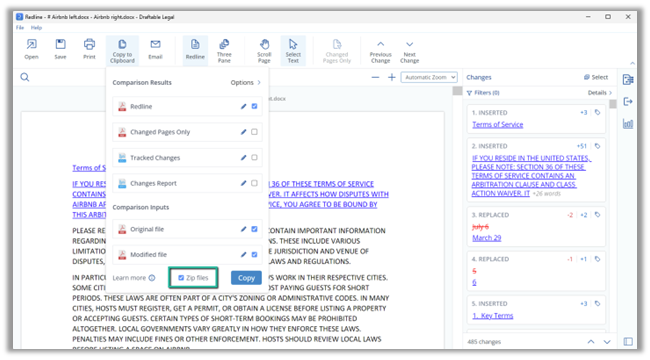Open March 29 replaced change link
The image size is (650, 360).
click(487, 238)
